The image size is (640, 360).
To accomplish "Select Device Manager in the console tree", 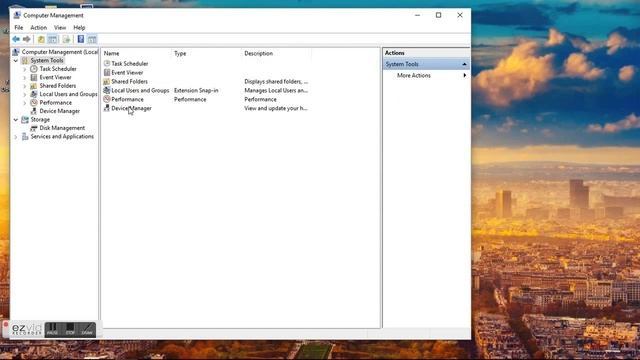I will pos(60,111).
